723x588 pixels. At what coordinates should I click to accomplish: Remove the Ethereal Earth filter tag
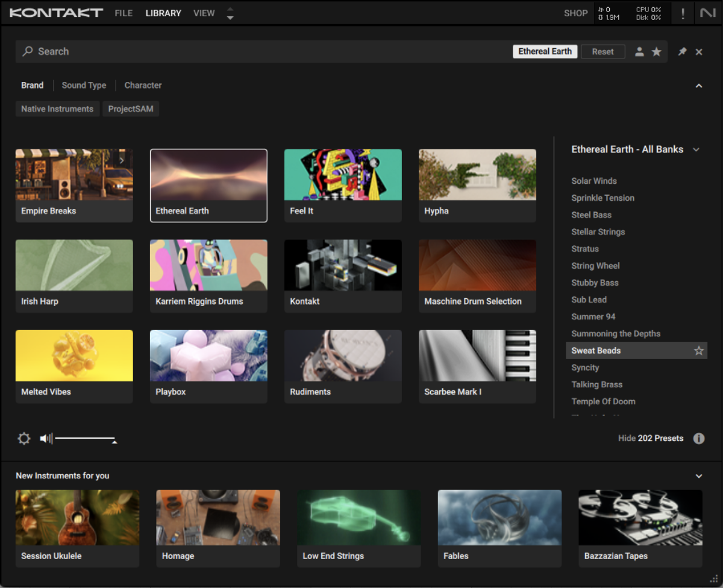click(545, 52)
